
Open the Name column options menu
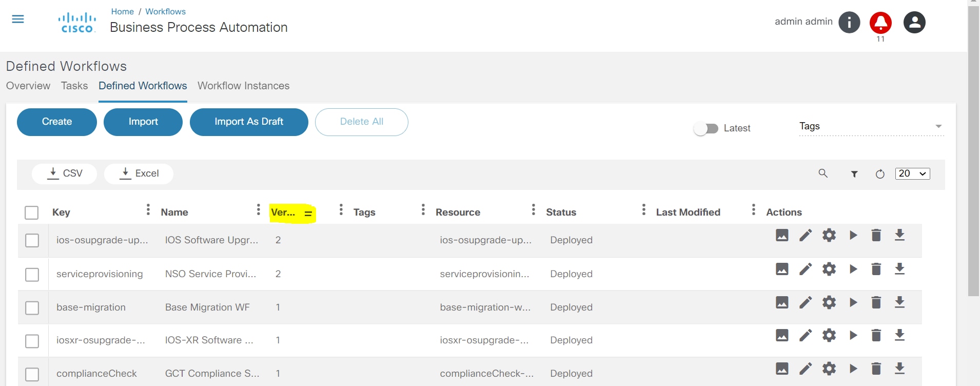[258, 209]
